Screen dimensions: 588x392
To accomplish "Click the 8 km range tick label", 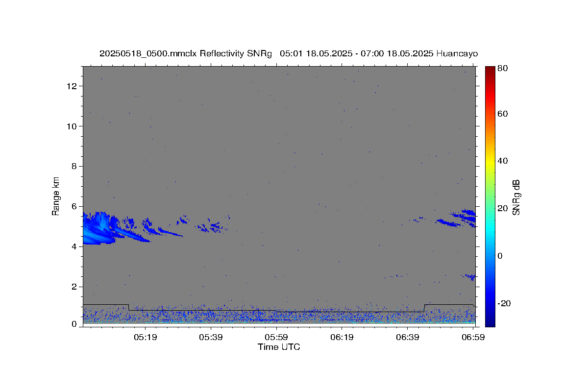I will pyautogui.click(x=75, y=167).
